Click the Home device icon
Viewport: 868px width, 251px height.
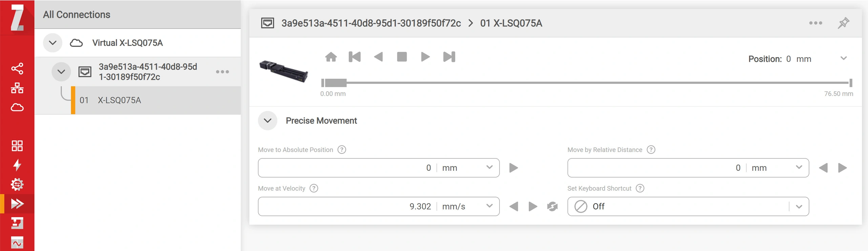(x=331, y=57)
